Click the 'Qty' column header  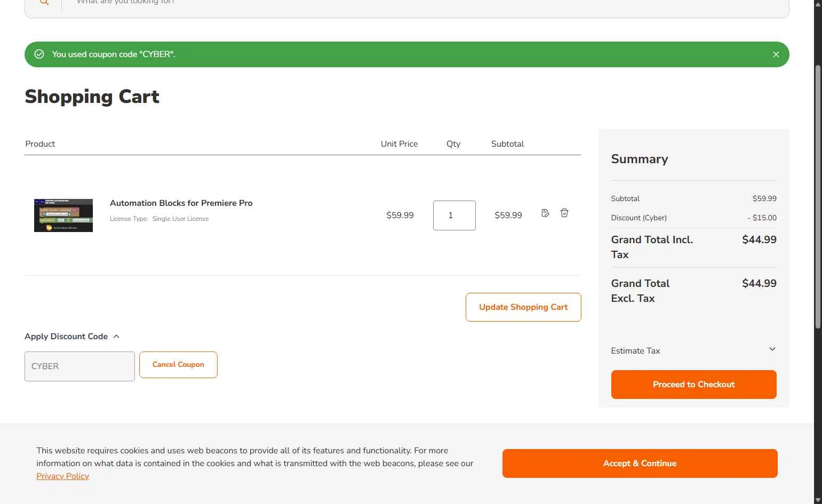coord(453,144)
